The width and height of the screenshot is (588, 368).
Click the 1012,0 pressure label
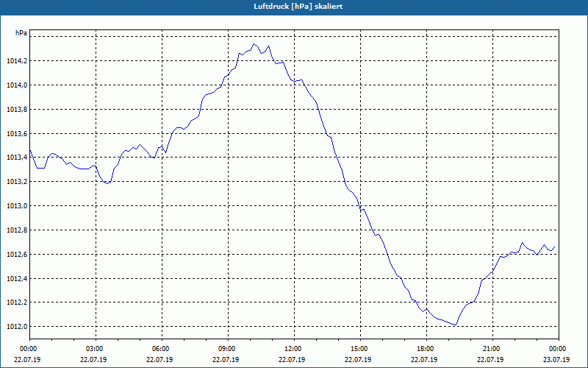click(17, 327)
